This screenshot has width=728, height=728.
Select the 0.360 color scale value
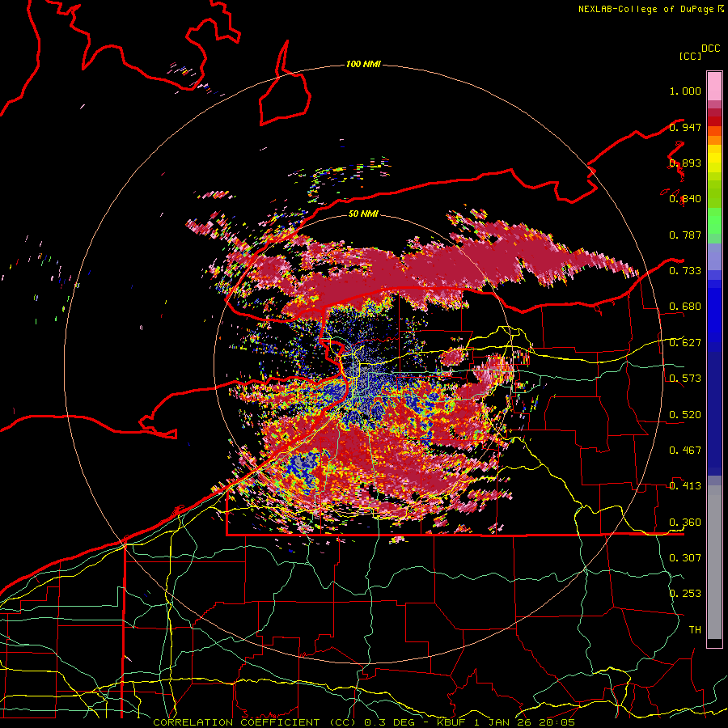(685, 523)
